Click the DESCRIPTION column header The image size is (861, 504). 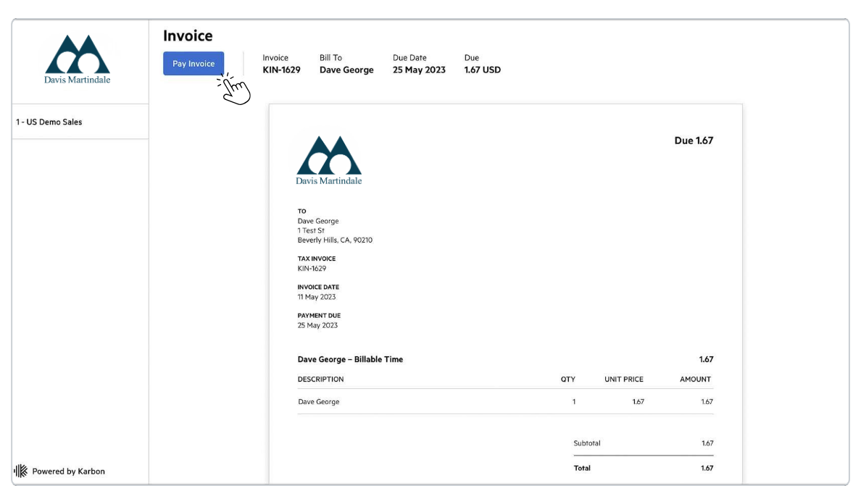coord(320,379)
